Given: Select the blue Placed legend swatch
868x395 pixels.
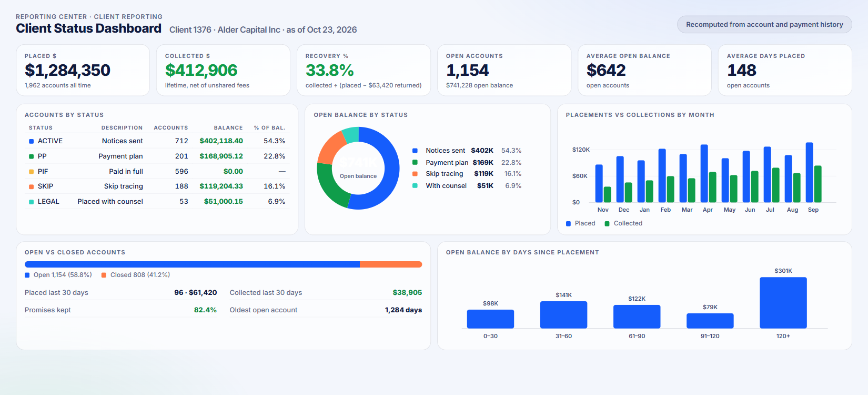Looking at the screenshot, I should 569,224.
